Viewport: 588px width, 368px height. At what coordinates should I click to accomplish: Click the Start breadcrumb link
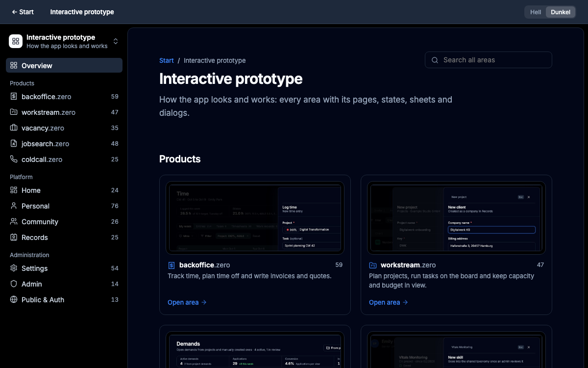click(x=167, y=60)
